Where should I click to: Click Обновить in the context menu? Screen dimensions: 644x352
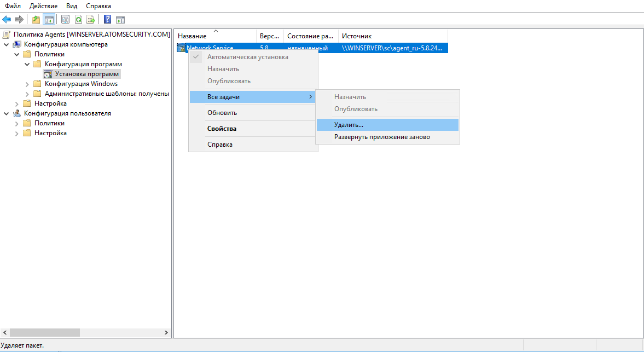222,113
